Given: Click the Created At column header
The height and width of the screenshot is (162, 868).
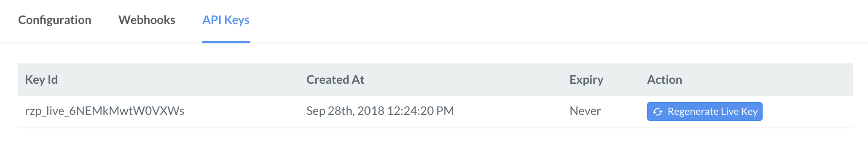Looking at the screenshot, I should point(335,80).
